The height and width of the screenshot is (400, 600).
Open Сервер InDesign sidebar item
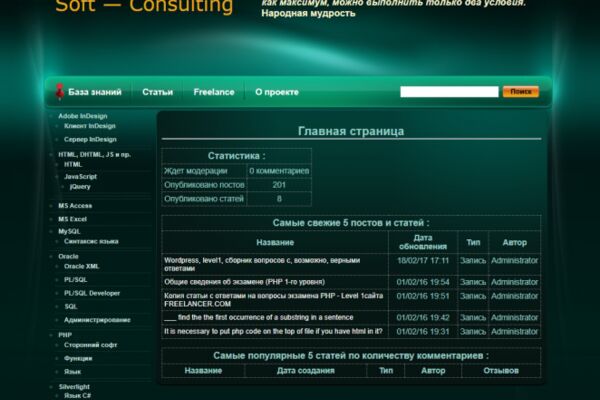pos(90,139)
